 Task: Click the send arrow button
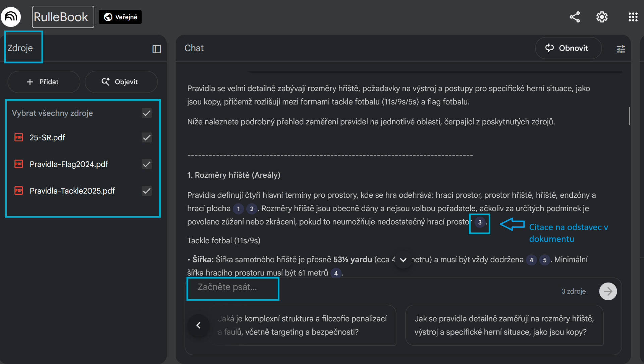[x=608, y=291]
